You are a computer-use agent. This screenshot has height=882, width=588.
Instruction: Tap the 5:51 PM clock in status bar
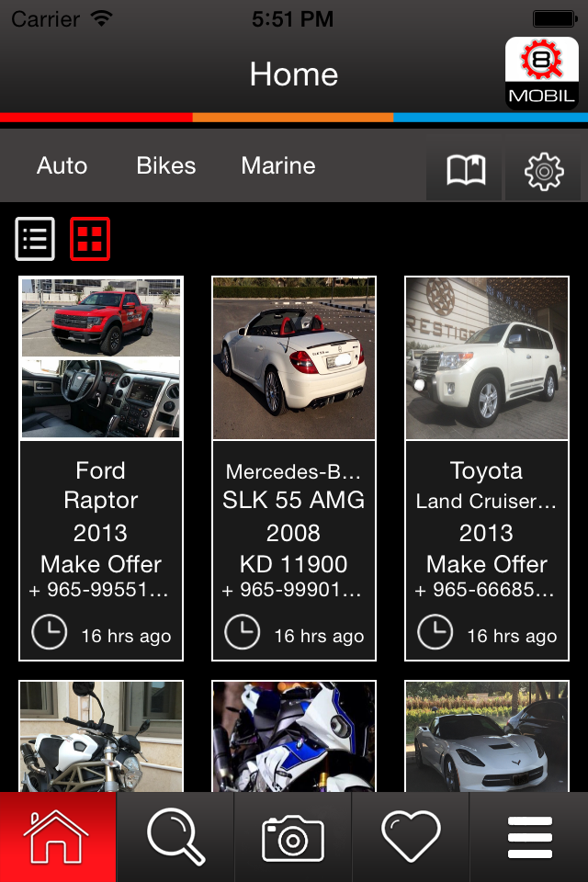click(292, 19)
